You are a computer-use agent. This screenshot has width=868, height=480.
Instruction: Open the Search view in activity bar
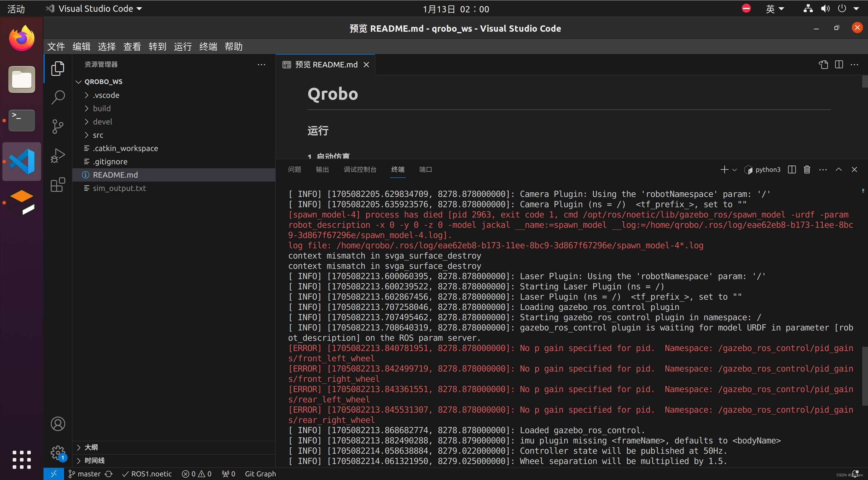click(x=58, y=97)
